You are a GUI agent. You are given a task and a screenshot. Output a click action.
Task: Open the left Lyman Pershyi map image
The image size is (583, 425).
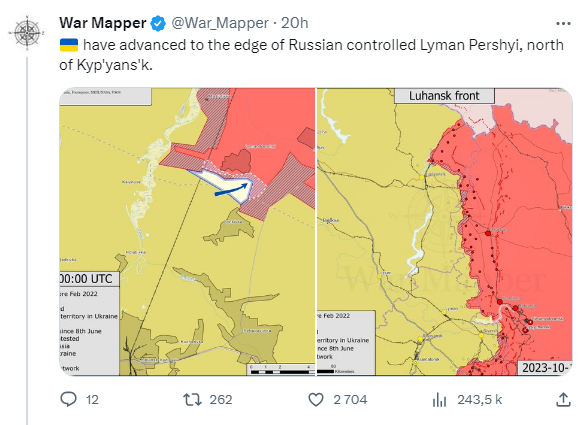pos(187,232)
